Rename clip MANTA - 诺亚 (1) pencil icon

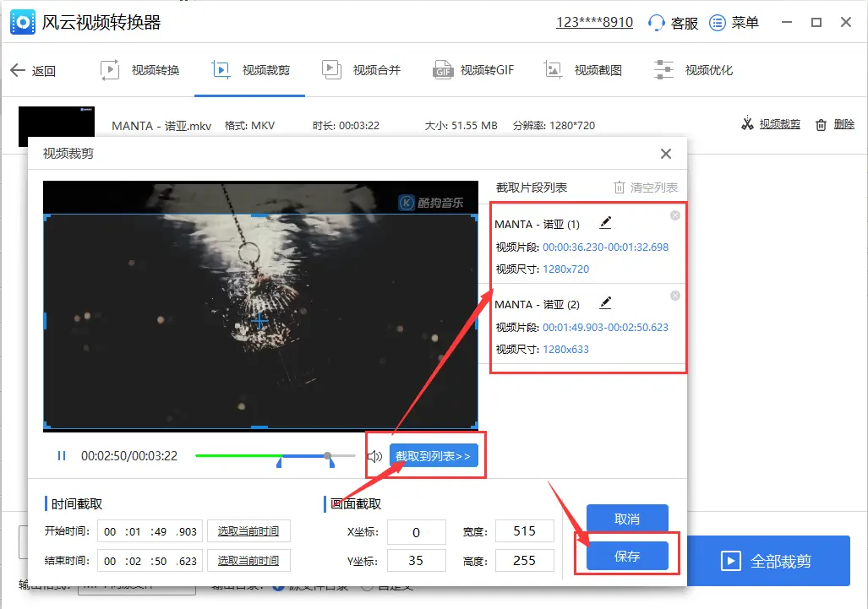(606, 222)
